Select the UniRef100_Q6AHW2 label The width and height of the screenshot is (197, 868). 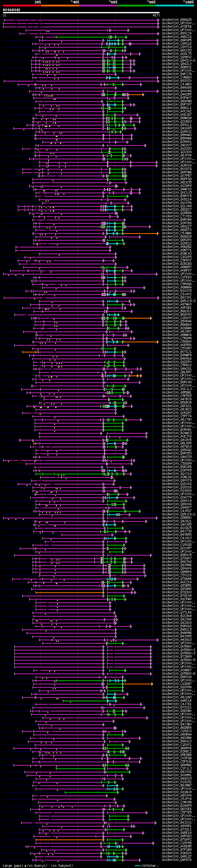[177, 765]
